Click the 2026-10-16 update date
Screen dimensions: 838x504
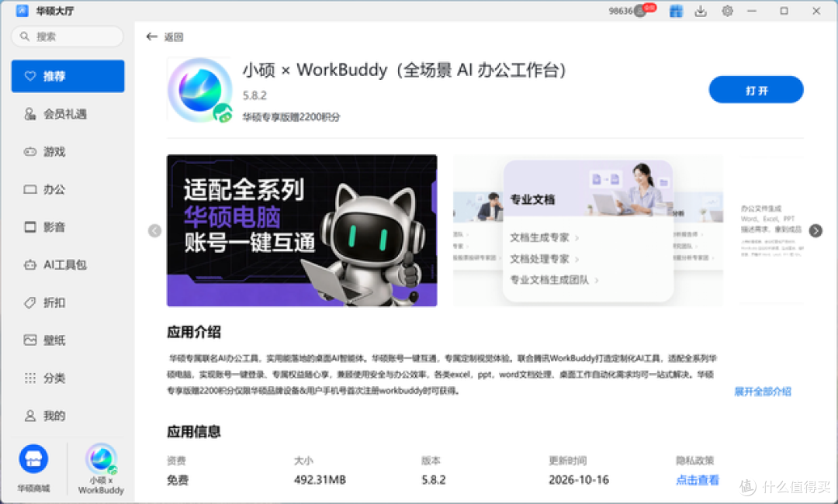pos(579,480)
